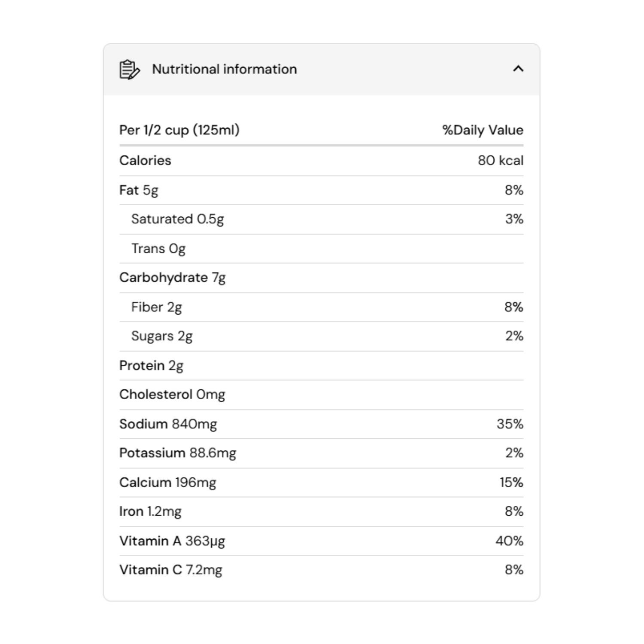Image resolution: width=644 pixels, height=644 pixels.
Task: Select the Fat 5g row
Action: pos(139,190)
